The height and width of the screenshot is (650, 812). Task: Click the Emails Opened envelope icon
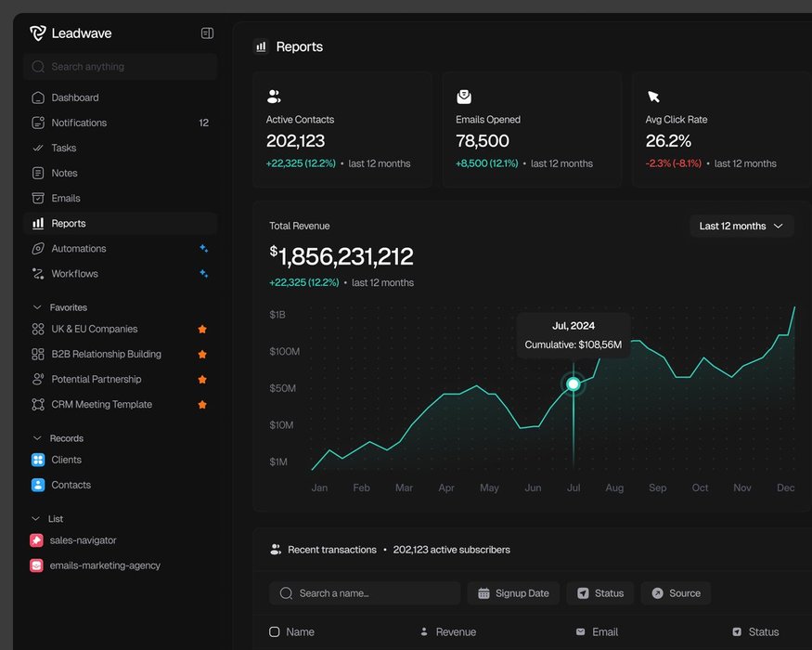coord(464,97)
